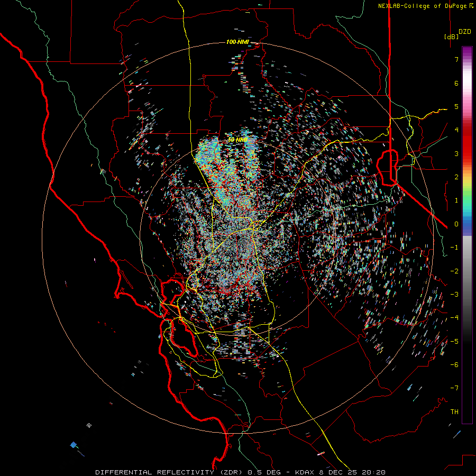This screenshot has width=476, height=476.
Task: Click the -2 value on the scale
Action: coord(454,271)
